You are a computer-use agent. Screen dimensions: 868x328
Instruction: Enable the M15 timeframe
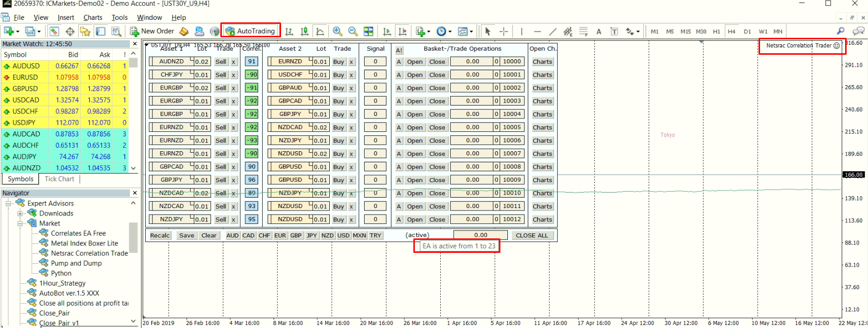coord(685,31)
